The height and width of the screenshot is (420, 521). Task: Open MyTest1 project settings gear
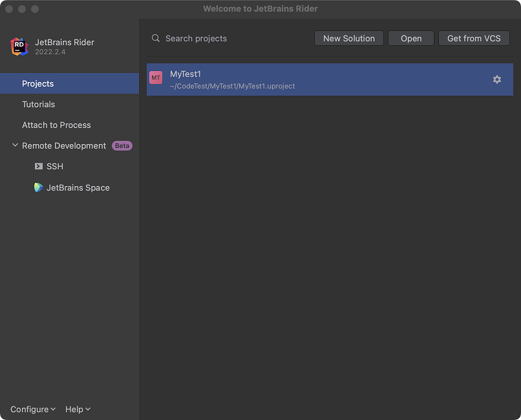[x=496, y=79]
